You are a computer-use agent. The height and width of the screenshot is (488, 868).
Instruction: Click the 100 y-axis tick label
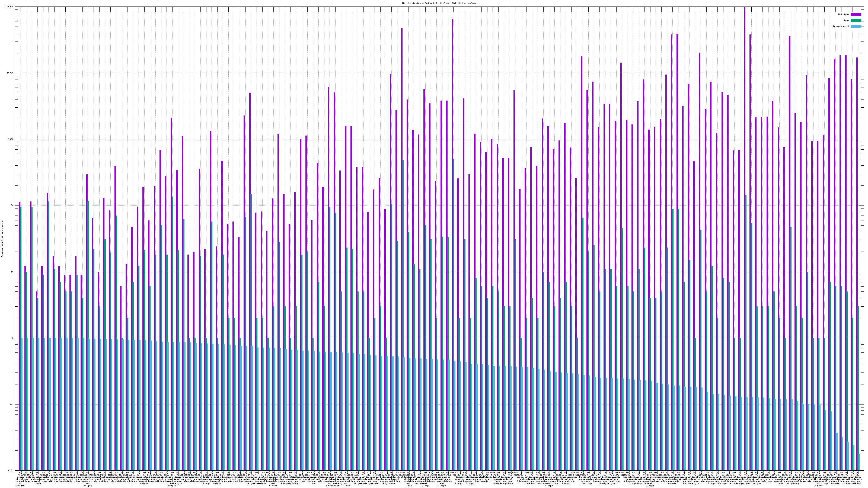[x=12, y=206]
